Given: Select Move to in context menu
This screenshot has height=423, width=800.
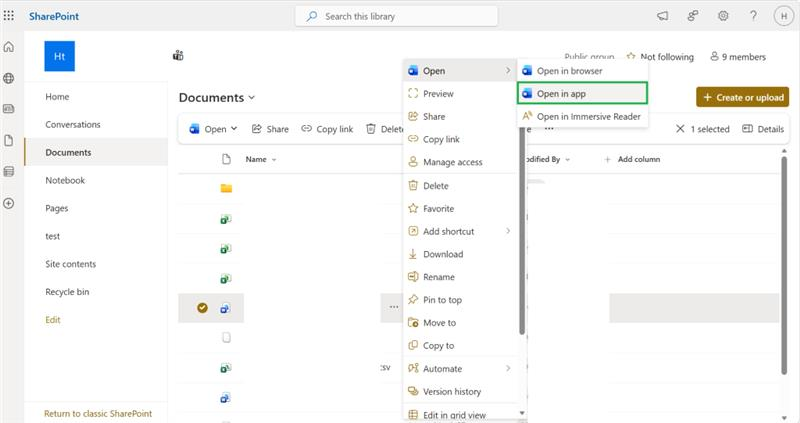Looking at the screenshot, I should 459,322.
